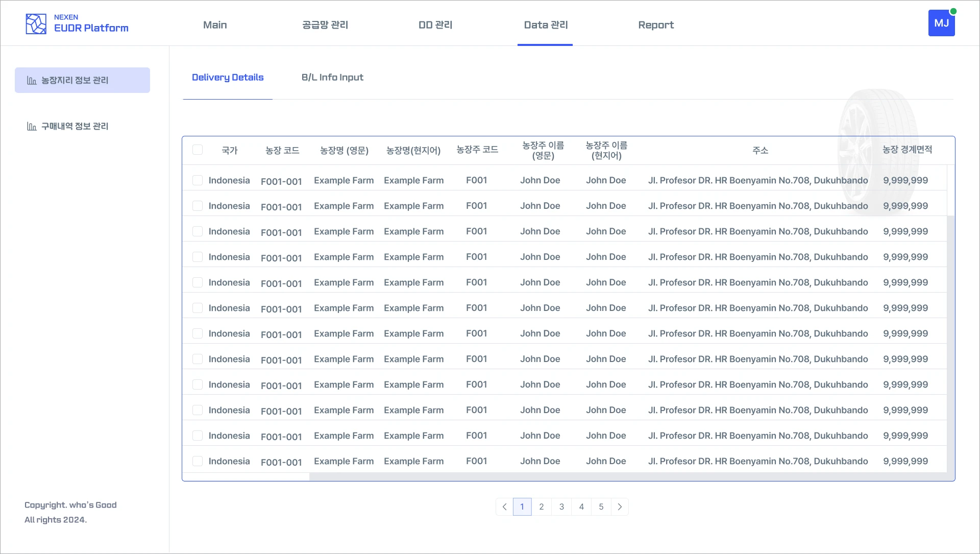Click the horizontal scrollbar under the table
980x554 pixels.
(628, 476)
